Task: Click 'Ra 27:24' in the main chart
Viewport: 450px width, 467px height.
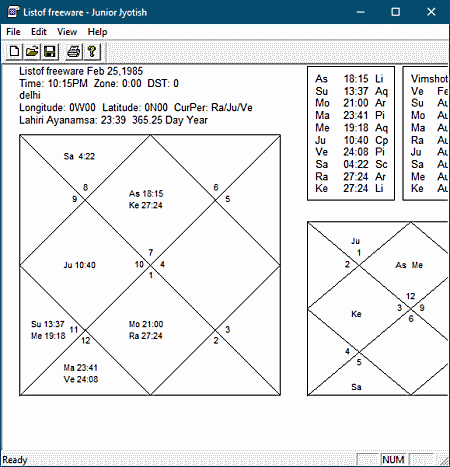Action: 146,336
